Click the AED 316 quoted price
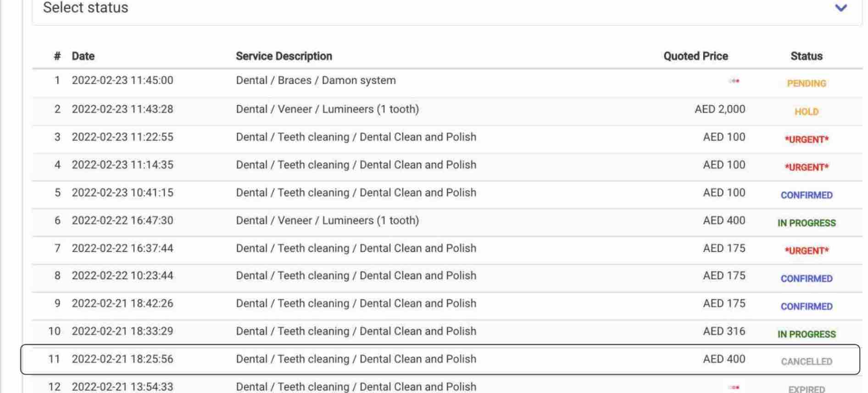 (x=724, y=331)
